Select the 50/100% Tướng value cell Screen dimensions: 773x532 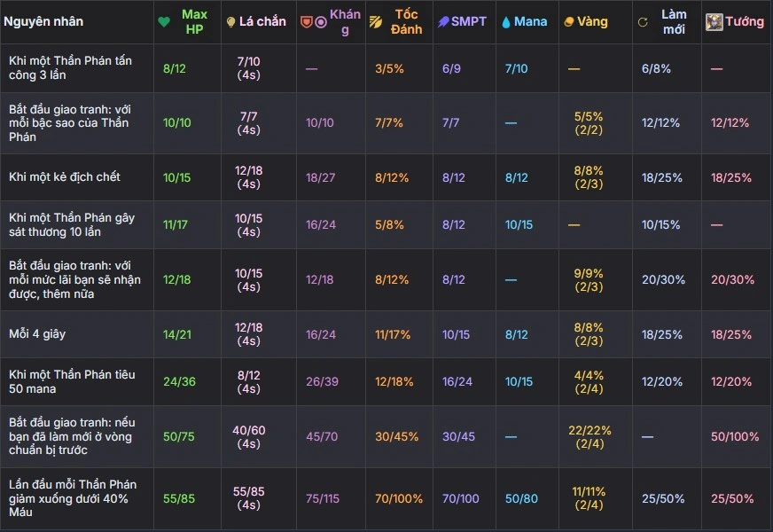735,436
